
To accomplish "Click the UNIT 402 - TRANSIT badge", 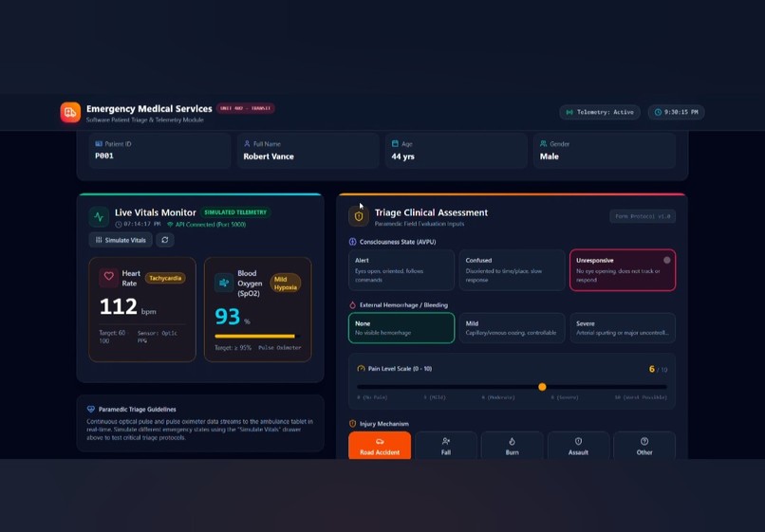I will coord(246,108).
